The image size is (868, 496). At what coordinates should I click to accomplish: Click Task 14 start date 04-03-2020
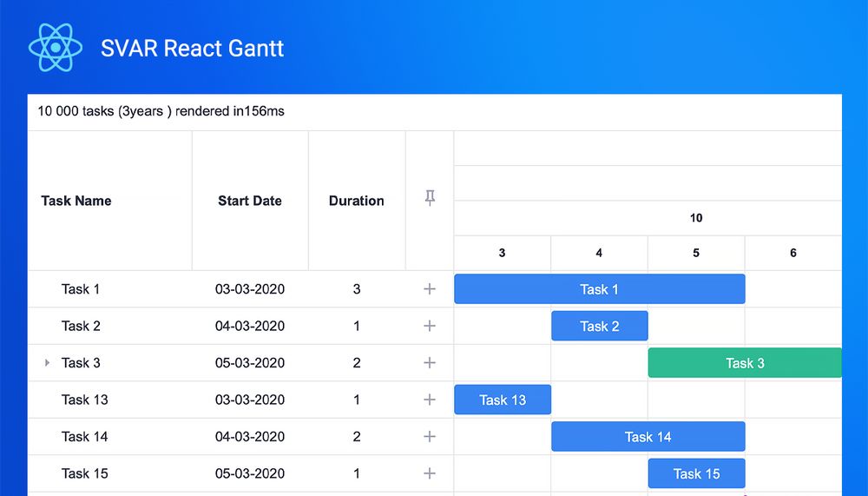pyautogui.click(x=250, y=437)
